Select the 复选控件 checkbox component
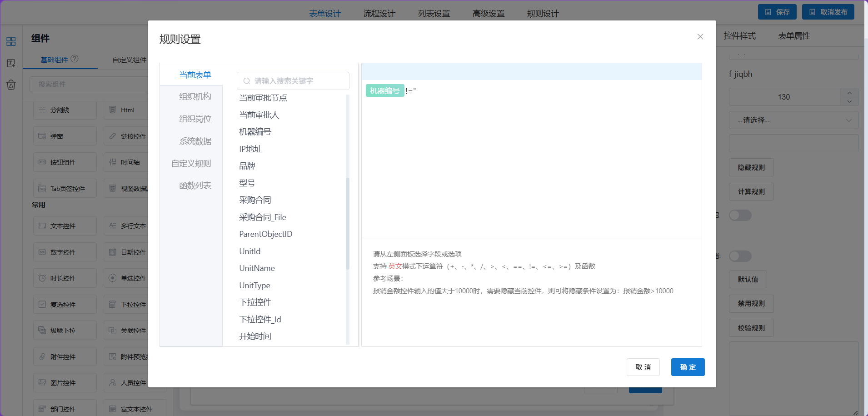 point(65,304)
